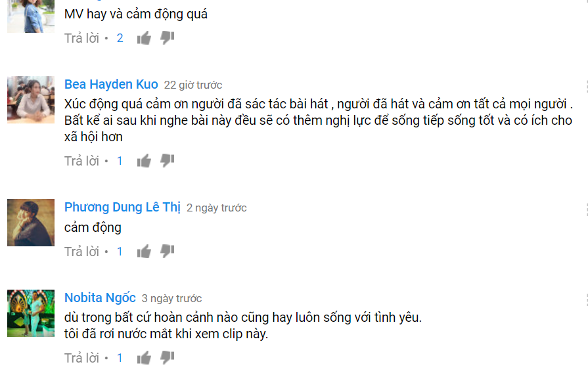
Task: Open Bea Hayden Kuo's channel link
Action: click(111, 85)
